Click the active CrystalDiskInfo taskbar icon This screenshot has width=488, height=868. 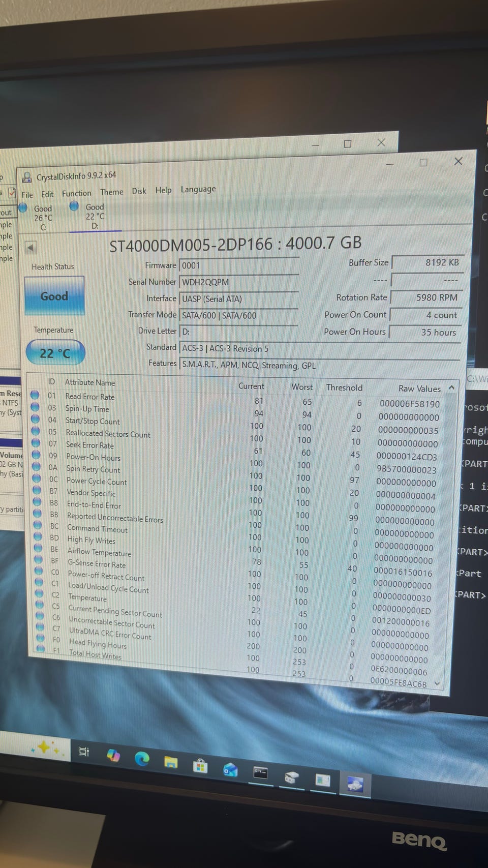coord(354,785)
